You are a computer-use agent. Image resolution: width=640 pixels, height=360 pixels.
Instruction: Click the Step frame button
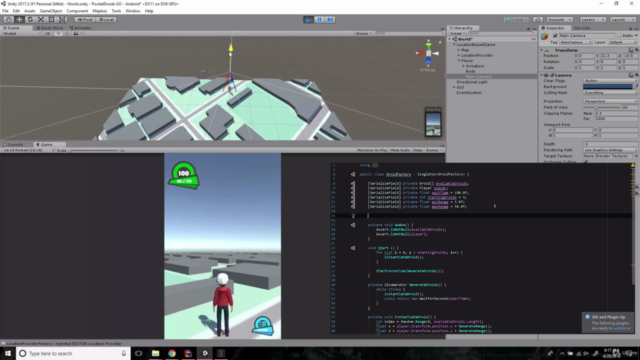pyautogui.click(x=330, y=20)
